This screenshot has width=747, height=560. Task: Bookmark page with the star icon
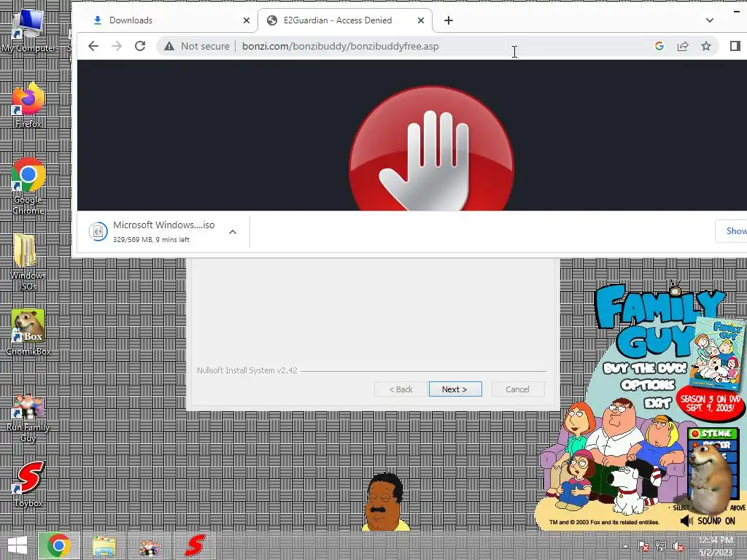[x=706, y=46]
